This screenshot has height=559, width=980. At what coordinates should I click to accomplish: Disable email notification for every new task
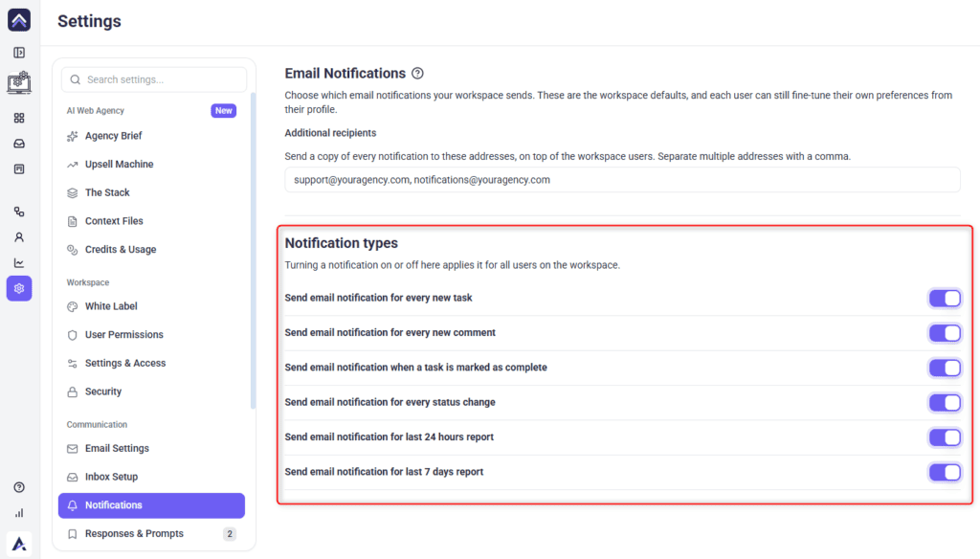(945, 299)
